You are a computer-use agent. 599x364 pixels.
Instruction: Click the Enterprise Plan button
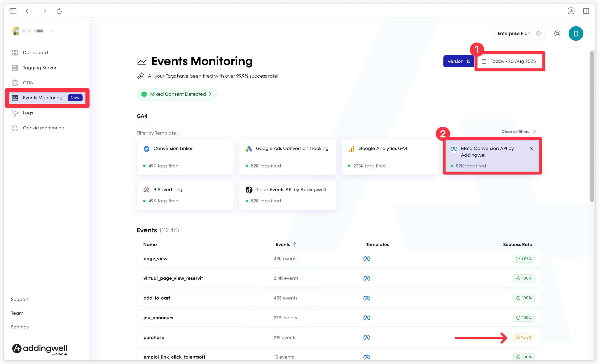tap(519, 33)
